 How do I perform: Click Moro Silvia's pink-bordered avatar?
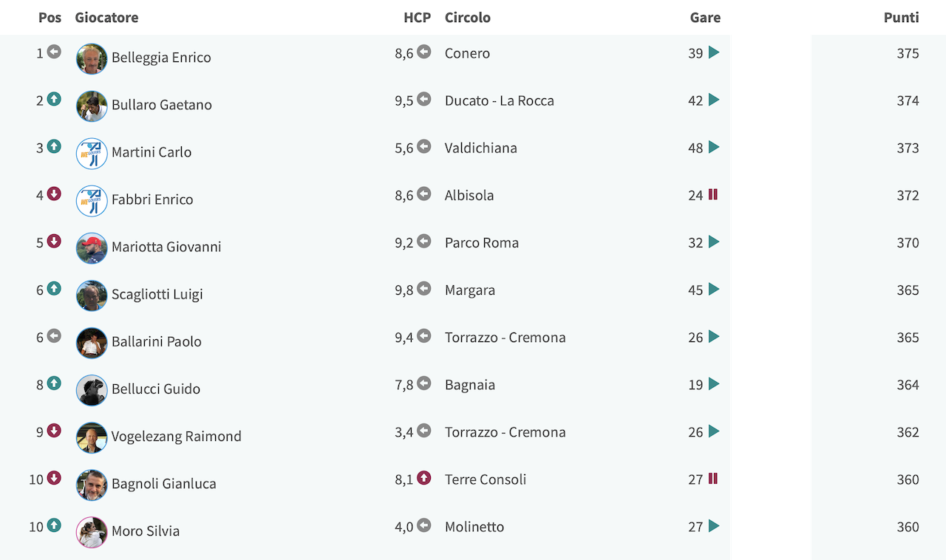[x=92, y=533]
